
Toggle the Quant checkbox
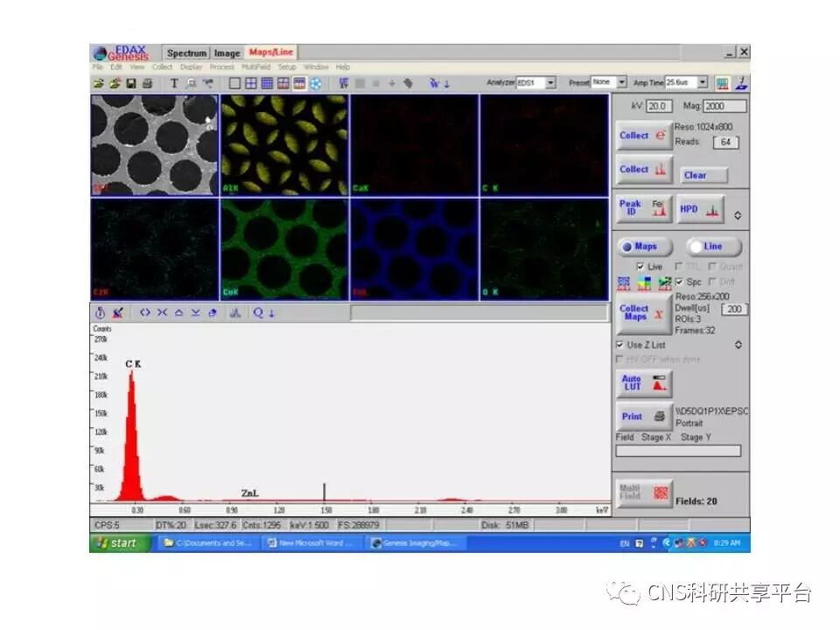click(712, 266)
